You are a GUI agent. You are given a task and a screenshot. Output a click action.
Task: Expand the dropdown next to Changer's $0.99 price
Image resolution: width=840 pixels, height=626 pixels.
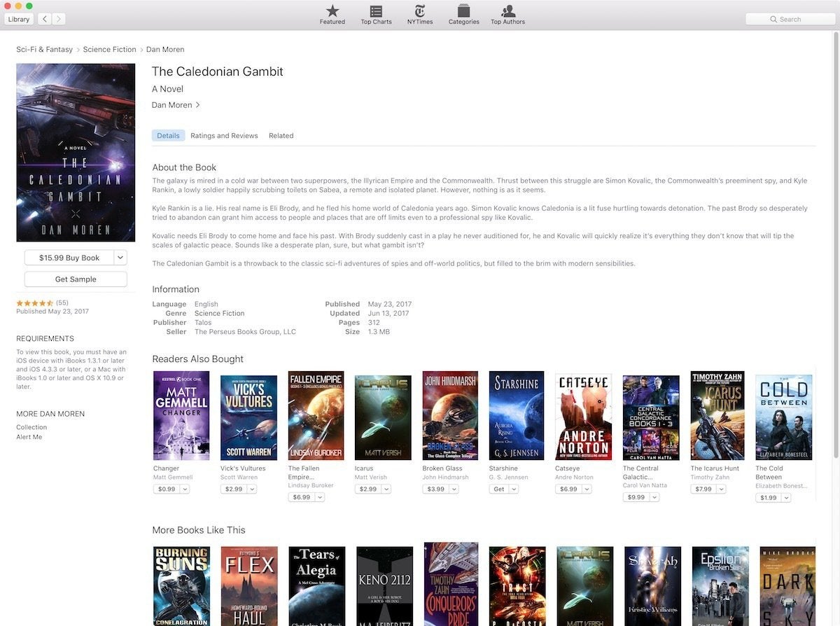pos(185,489)
